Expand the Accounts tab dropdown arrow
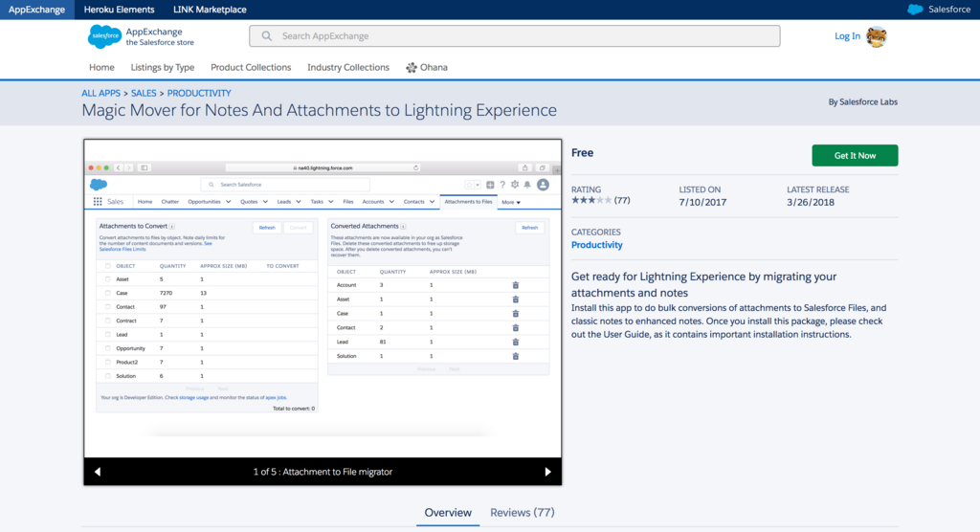This screenshot has height=532, width=980. (391, 202)
